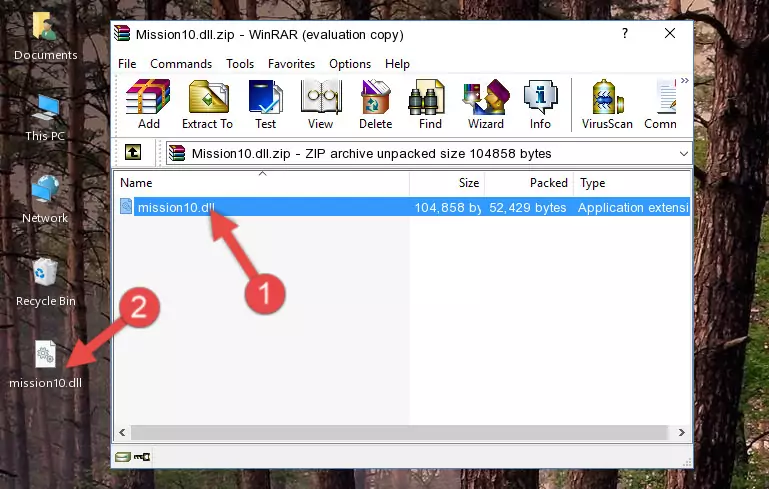The width and height of the screenshot is (769, 489).
Task: Run the VirusScan toolbar icon
Action: tap(607, 104)
